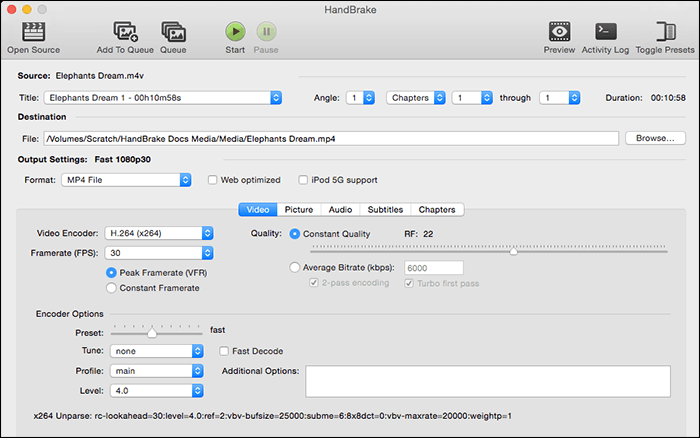Enable the Web optimized checkbox
This screenshot has height=438, width=700.
(x=213, y=180)
